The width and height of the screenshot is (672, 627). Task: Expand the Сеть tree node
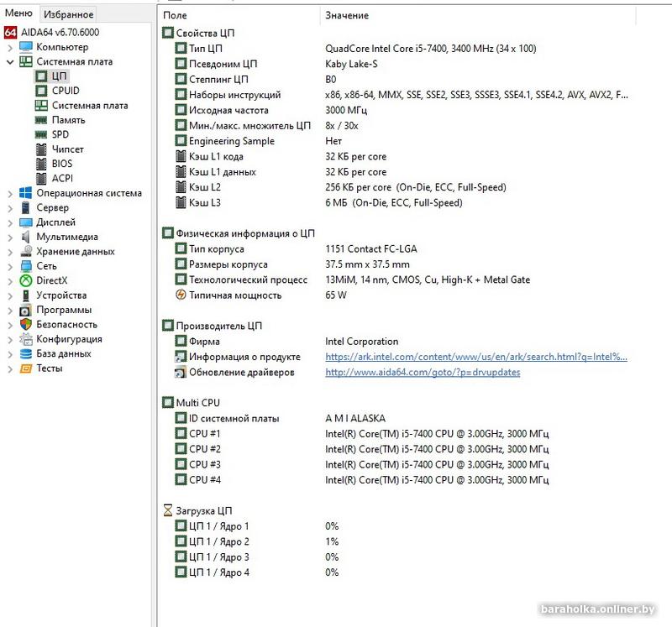pos(10,266)
